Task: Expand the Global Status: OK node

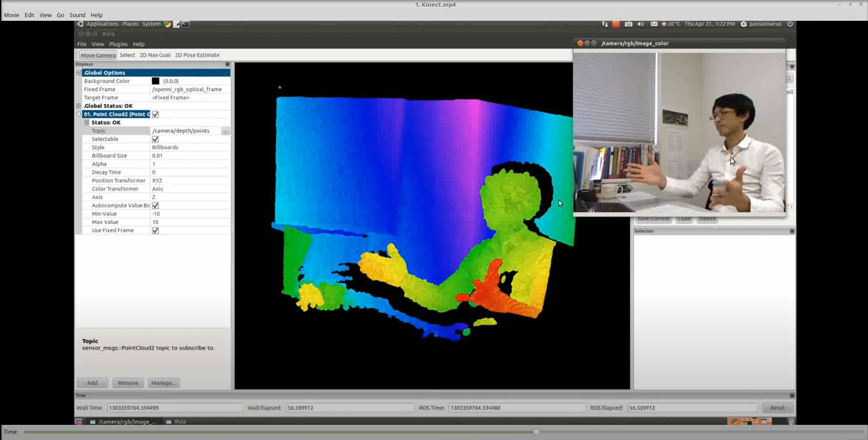Action: pyautogui.click(x=79, y=106)
